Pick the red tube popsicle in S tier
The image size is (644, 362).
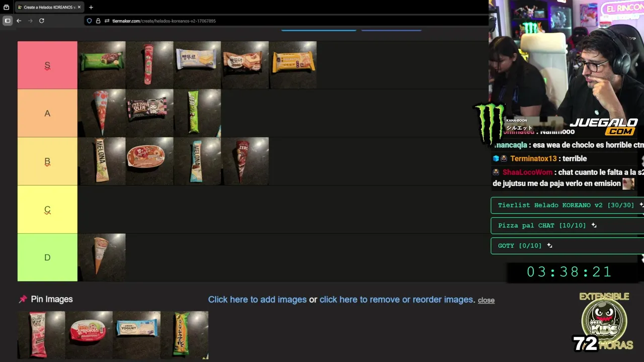149,65
